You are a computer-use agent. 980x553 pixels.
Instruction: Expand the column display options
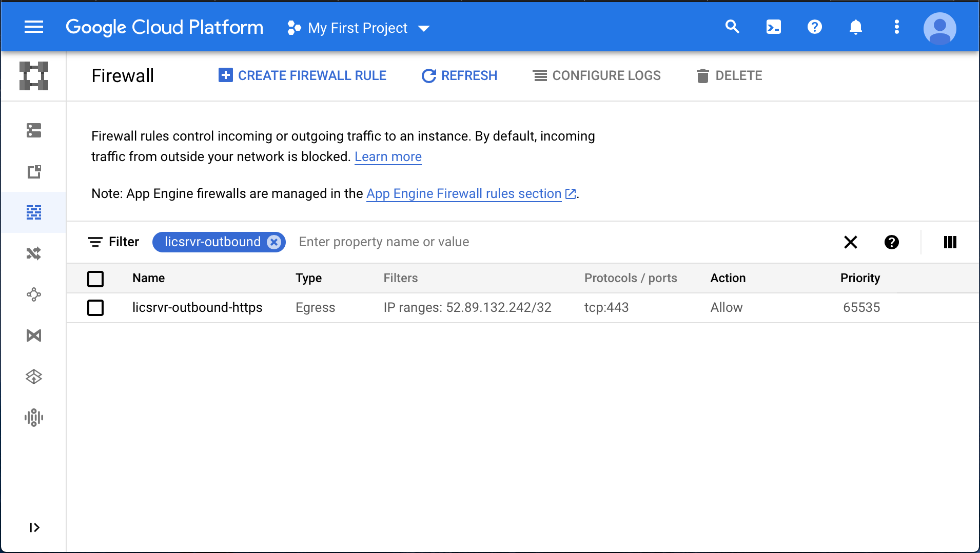(x=950, y=242)
